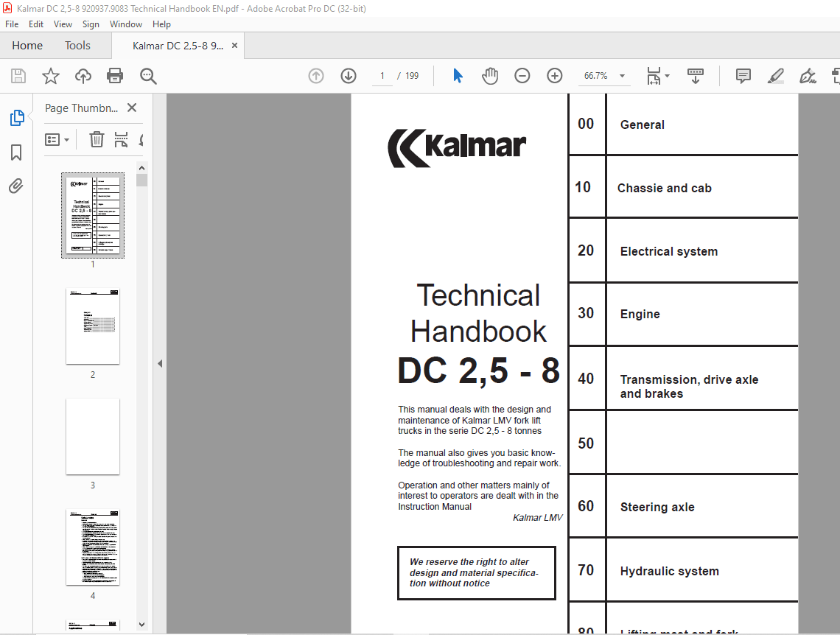This screenshot has width=840, height=635.
Task: Click the thumbnail panel scrollbar up arrow
Action: (141, 167)
